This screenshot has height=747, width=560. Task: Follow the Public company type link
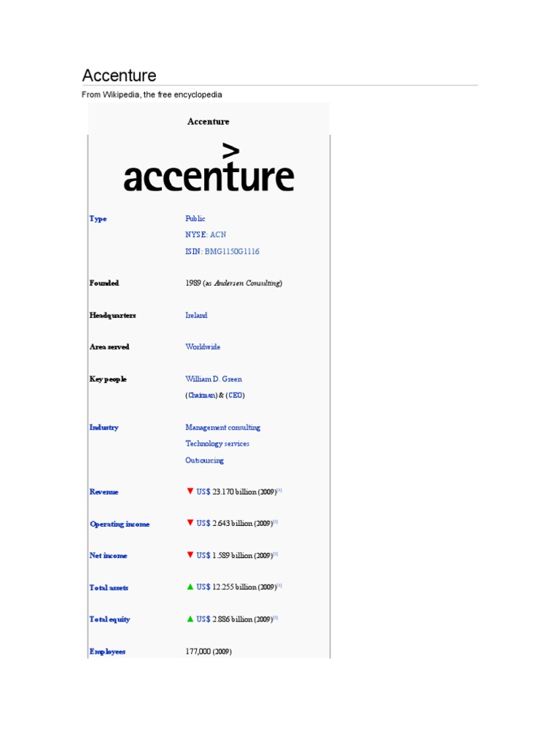coord(195,219)
